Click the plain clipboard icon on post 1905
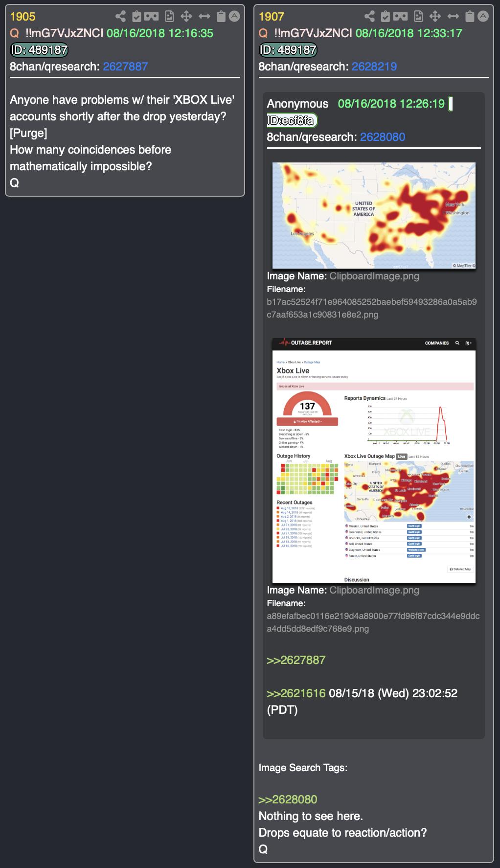This screenshot has height=868, width=500. tap(221, 17)
